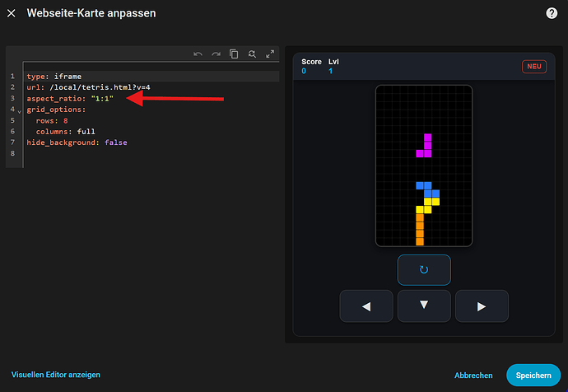
Task: Drop Tetris piece with down arrow button
Action: (x=424, y=306)
